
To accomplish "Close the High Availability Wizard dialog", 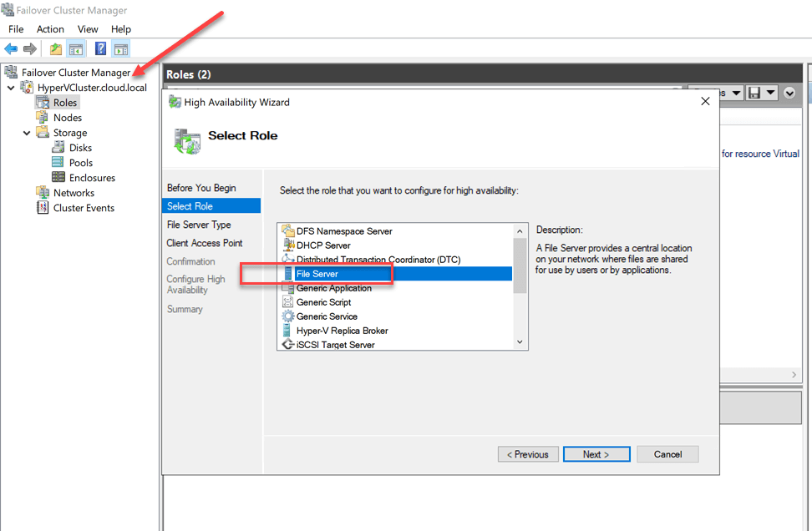I will [x=705, y=101].
